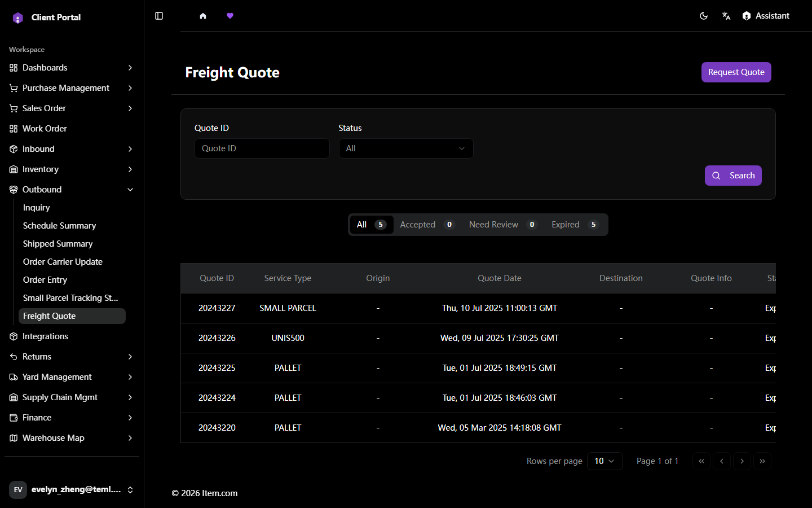
Task: Expand the Dashboards menu
Action: tap(72, 68)
